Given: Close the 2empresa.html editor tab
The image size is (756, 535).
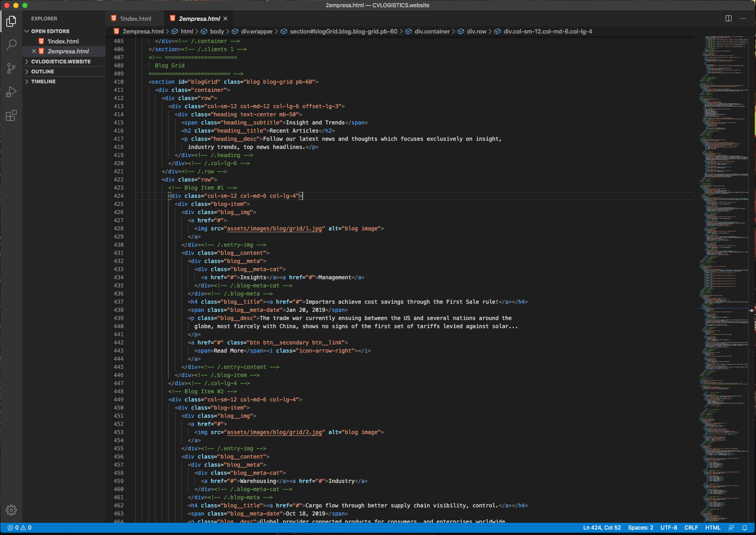Looking at the screenshot, I should pos(225,19).
